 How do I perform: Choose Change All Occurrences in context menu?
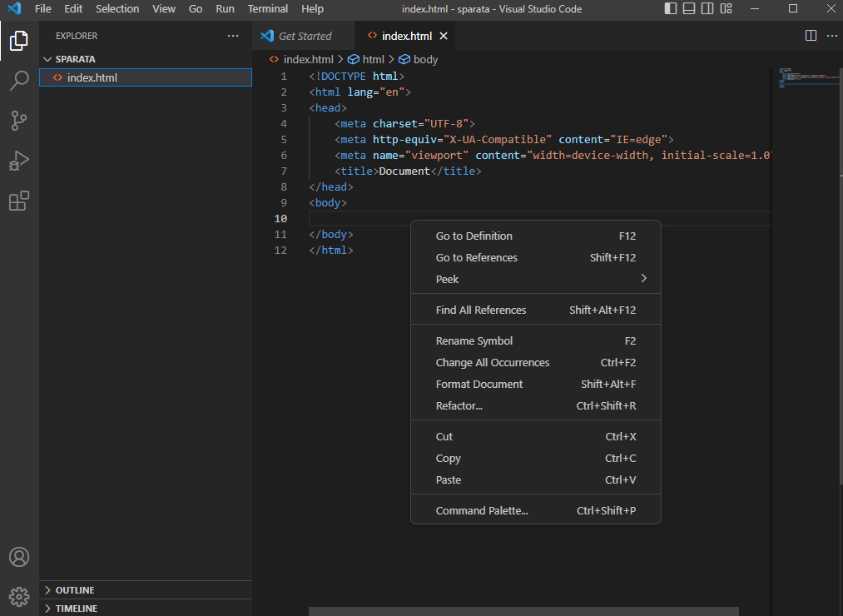(x=535, y=362)
